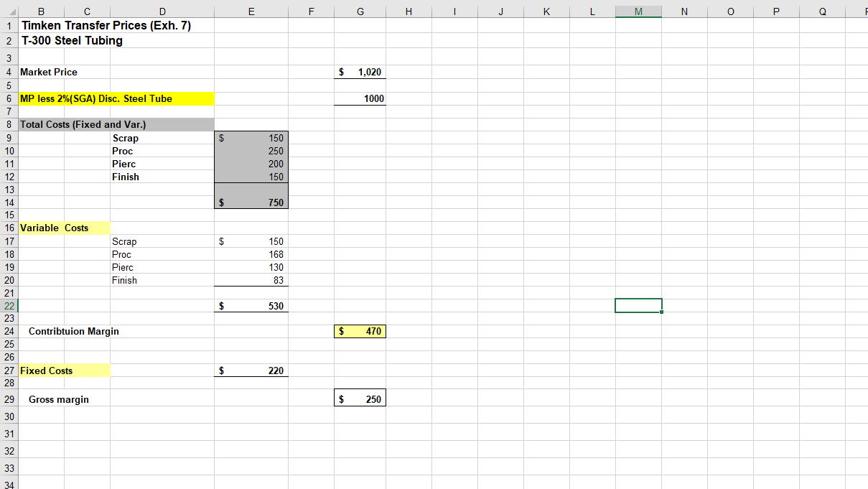Select column J via its header

500,11
